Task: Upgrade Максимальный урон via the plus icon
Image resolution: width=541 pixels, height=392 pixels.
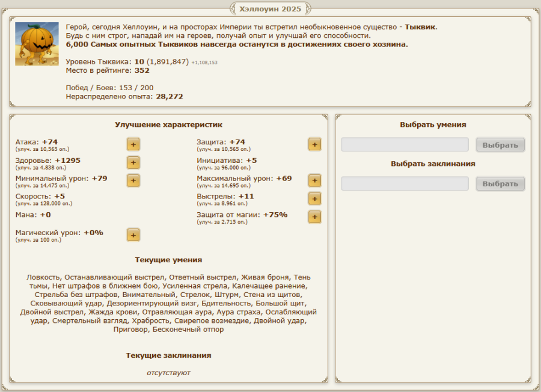Action: point(314,180)
